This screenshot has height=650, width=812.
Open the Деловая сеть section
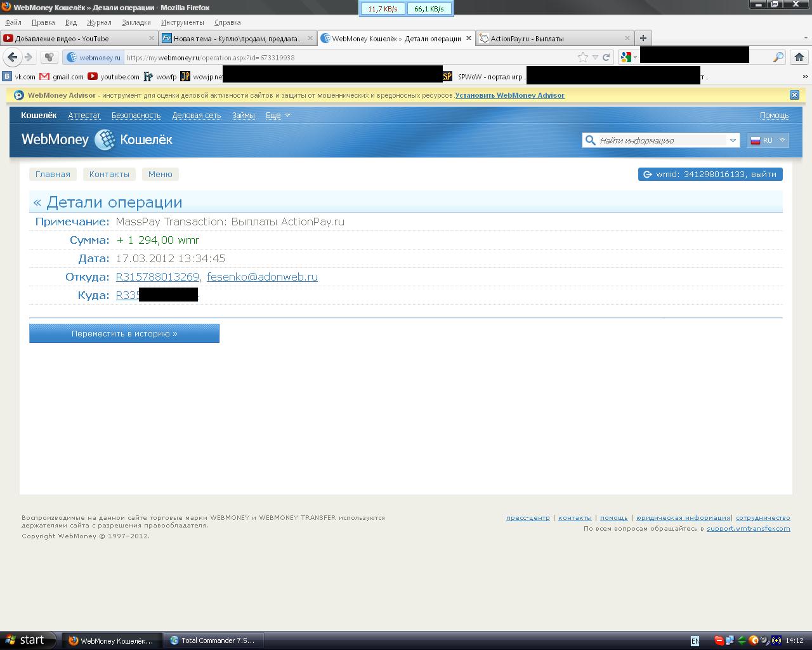(x=197, y=115)
